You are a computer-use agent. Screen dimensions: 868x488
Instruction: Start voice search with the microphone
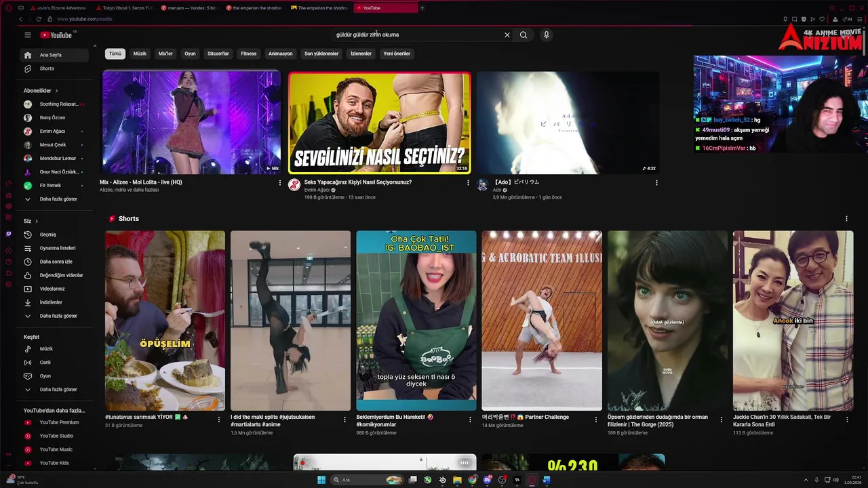(546, 35)
